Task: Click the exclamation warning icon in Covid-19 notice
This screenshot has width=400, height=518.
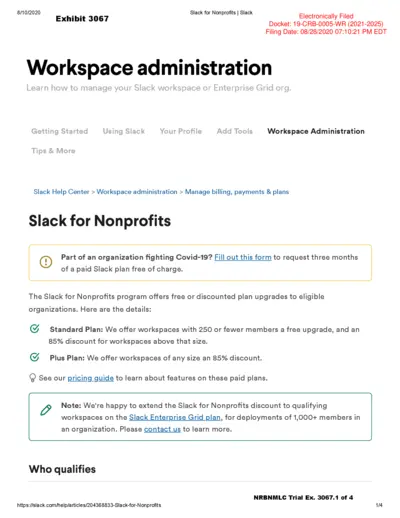Action: coord(46,262)
